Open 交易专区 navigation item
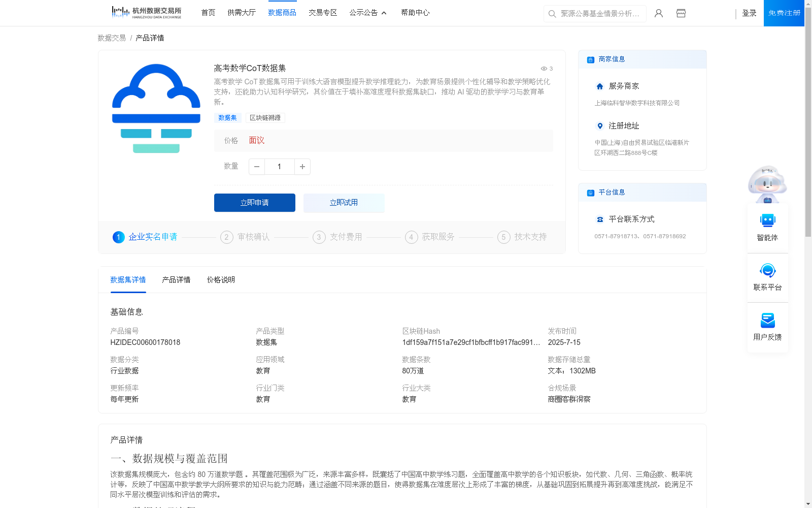The height and width of the screenshot is (508, 812). tap(323, 13)
